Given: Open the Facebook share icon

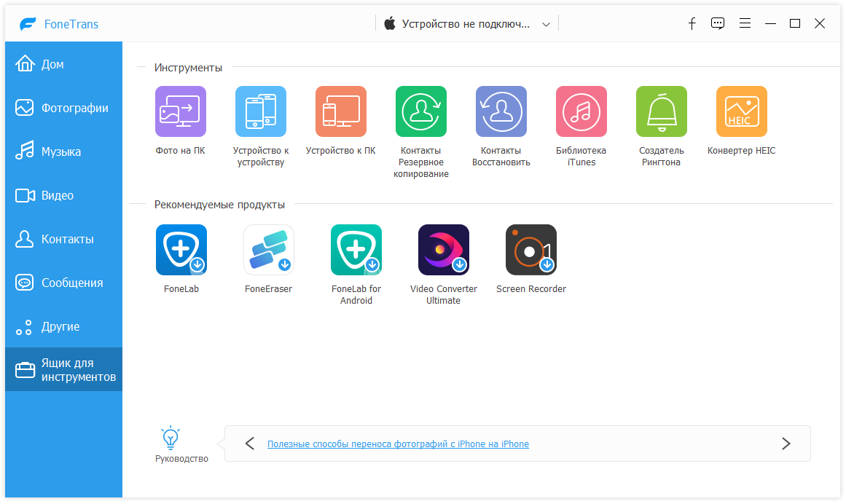Looking at the screenshot, I should (692, 24).
